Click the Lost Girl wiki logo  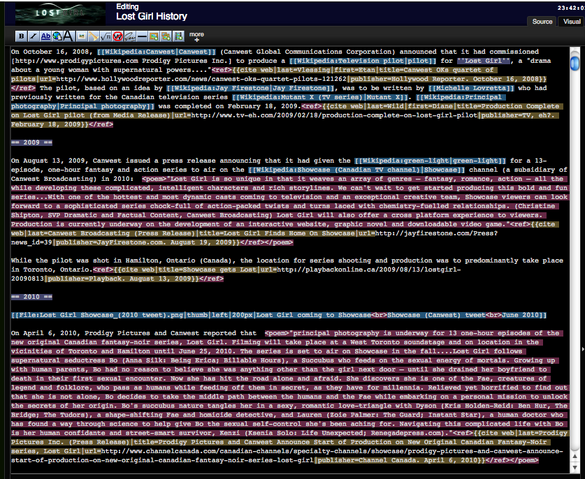point(60,13)
